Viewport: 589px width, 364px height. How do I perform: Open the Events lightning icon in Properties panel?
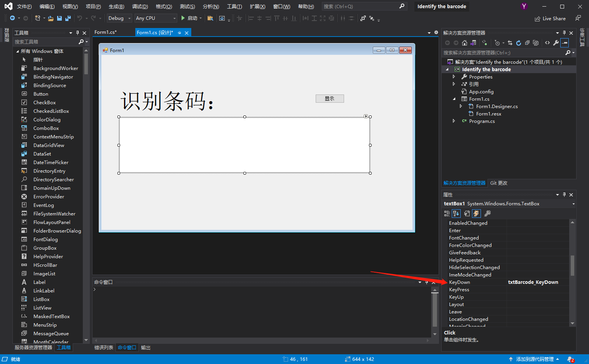476,213
